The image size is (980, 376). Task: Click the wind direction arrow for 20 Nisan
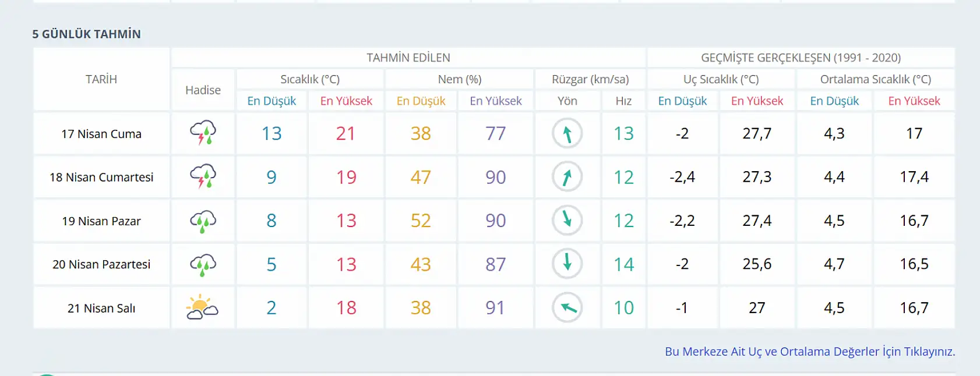[x=567, y=264]
